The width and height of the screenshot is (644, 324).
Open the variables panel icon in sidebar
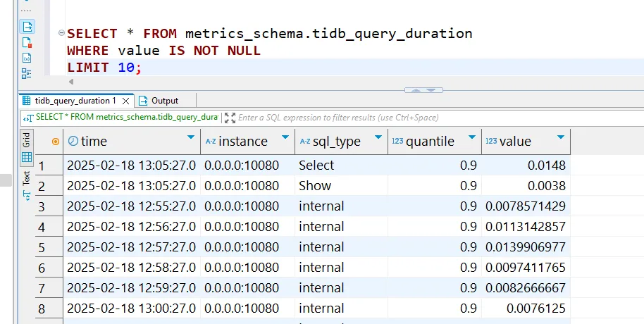(27, 58)
